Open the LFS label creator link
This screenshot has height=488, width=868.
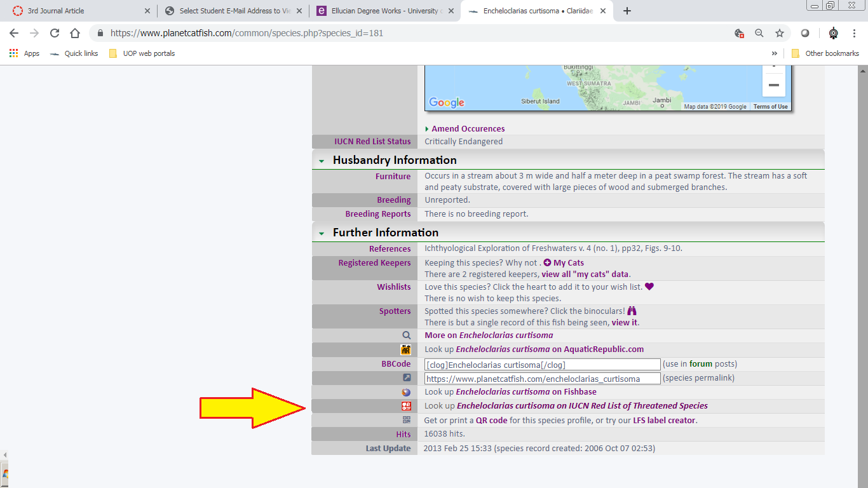pyautogui.click(x=664, y=421)
